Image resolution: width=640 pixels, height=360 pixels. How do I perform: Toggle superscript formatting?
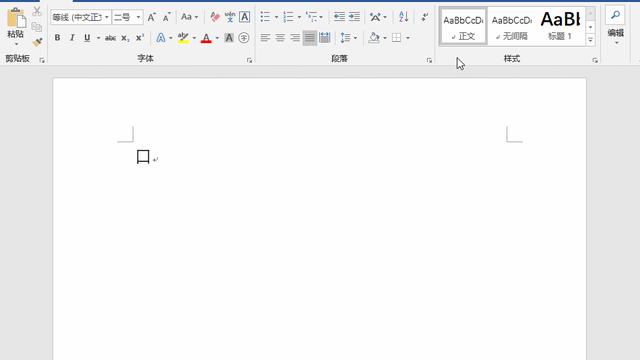point(140,38)
